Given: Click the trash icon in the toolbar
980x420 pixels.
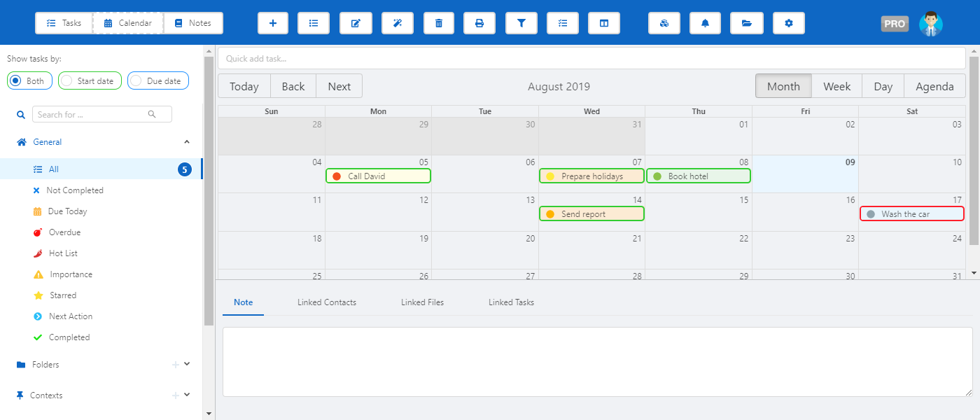Looking at the screenshot, I should (439, 23).
